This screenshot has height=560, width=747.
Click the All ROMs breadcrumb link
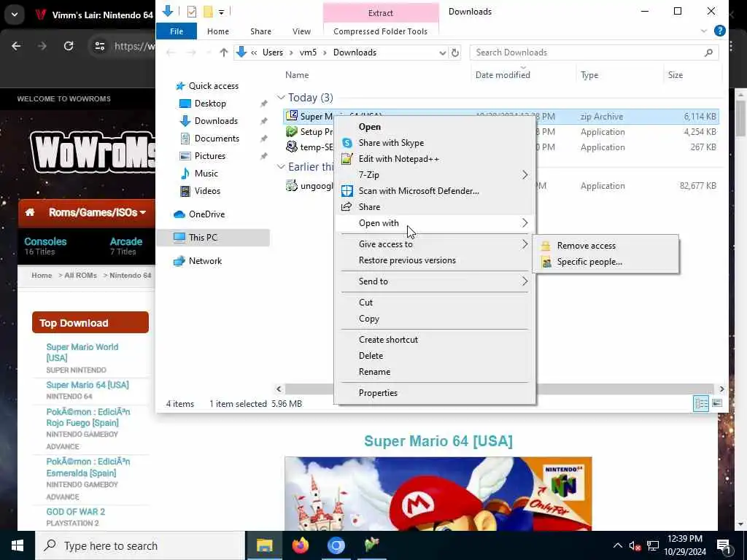[x=80, y=275]
